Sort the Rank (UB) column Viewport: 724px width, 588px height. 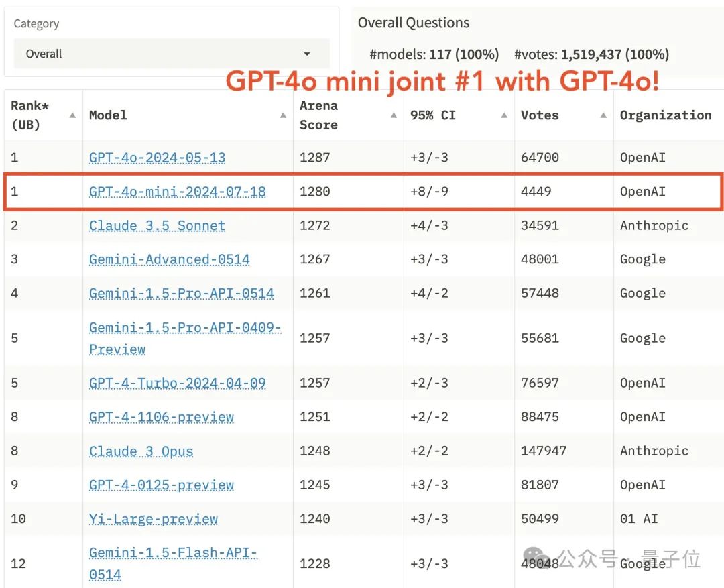pos(72,115)
